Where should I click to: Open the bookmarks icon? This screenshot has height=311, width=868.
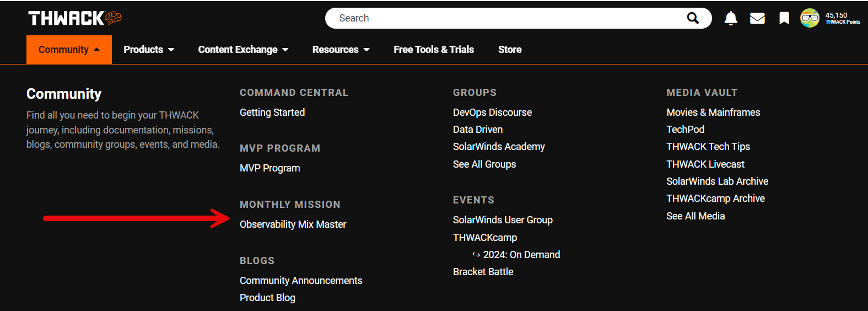784,18
